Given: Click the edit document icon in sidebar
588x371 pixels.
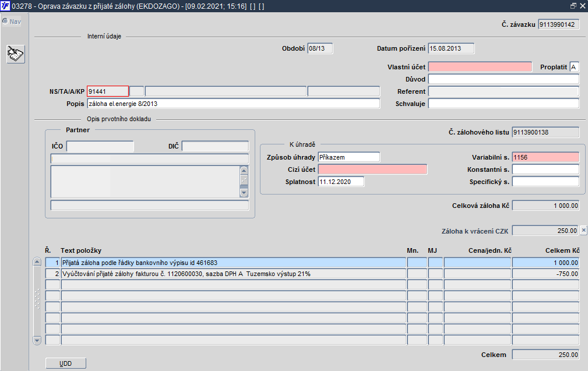Looking at the screenshot, I should click(x=15, y=54).
